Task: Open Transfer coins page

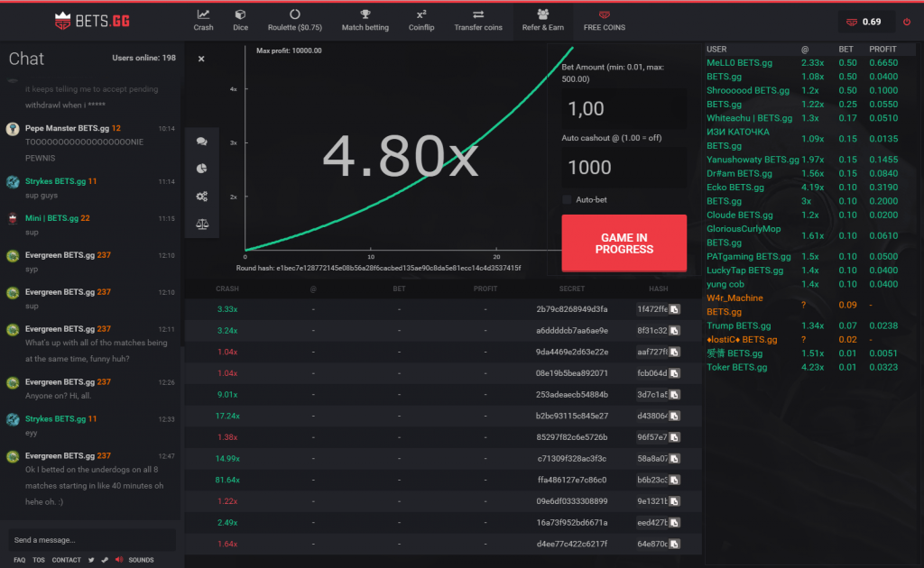Action: pos(478,21)
